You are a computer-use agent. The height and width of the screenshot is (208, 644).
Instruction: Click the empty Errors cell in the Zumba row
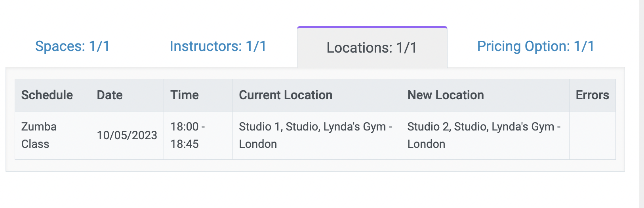(593, 135)
